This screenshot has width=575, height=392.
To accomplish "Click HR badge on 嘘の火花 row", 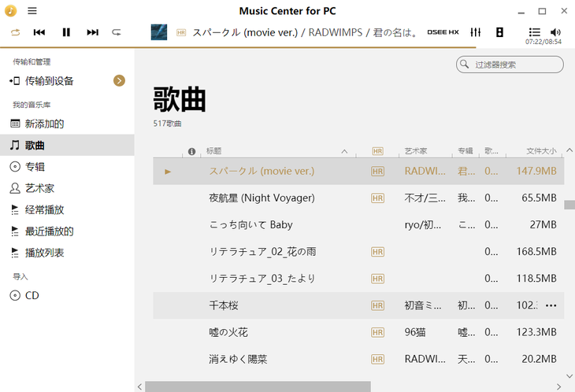I will coord(378,332).
